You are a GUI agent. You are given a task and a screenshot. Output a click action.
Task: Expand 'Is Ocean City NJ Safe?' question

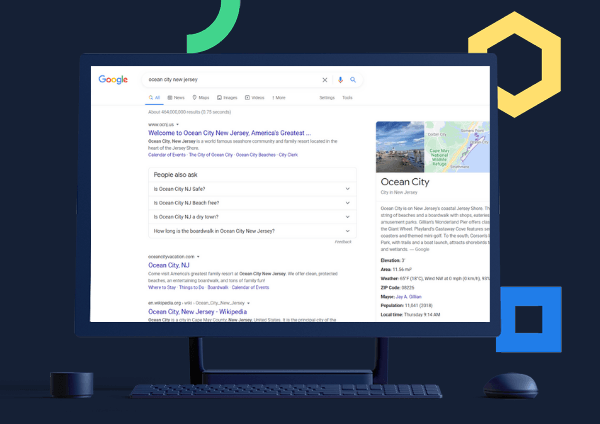(x=252, y=189)
